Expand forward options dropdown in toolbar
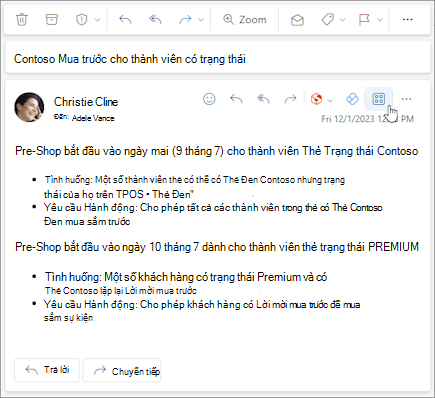435x398 pixels. tap(201, 20)
